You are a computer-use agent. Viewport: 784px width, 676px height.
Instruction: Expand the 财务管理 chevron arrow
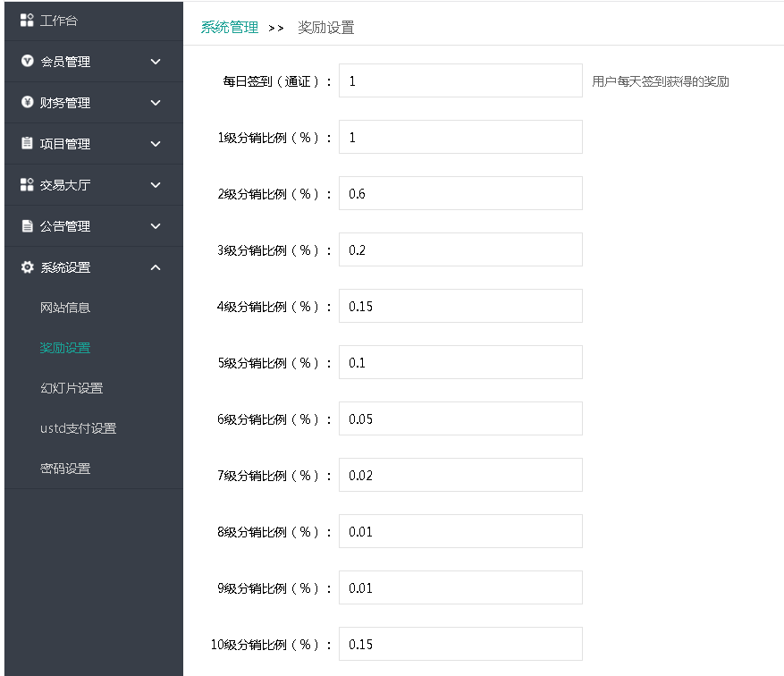[156, 103]
